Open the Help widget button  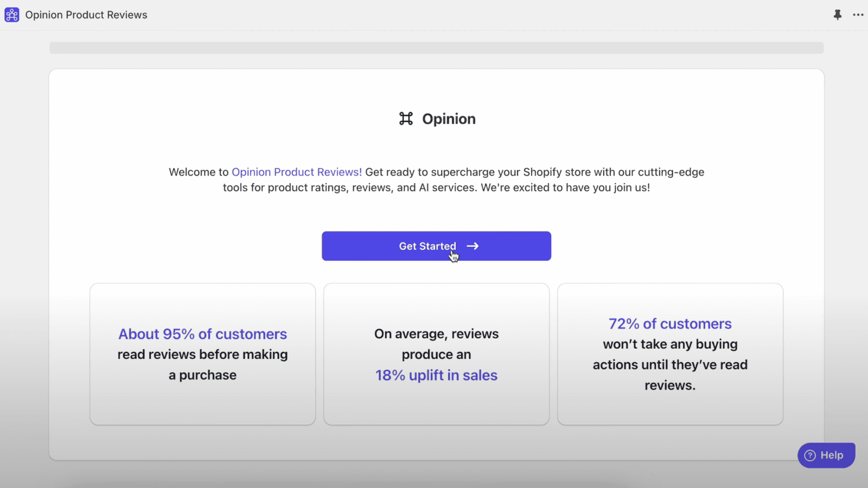pos(826,455)
